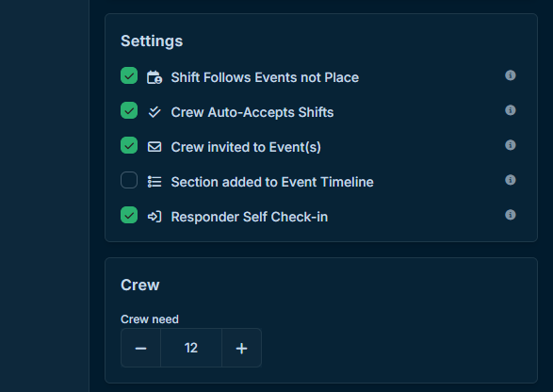Click the Responder Self Check-in label

click(x=250, y=217)
